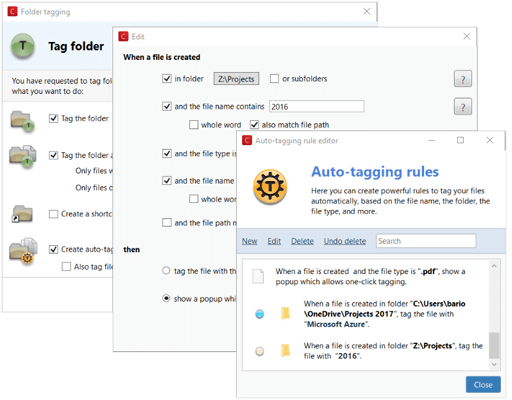Uncheck 'also match file path' option
Viewport: 512px width, 400px height.
(254, 125)
